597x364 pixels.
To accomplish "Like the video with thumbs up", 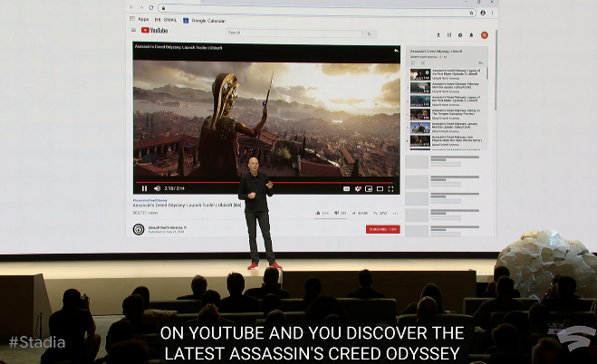I will click(323, 213).
